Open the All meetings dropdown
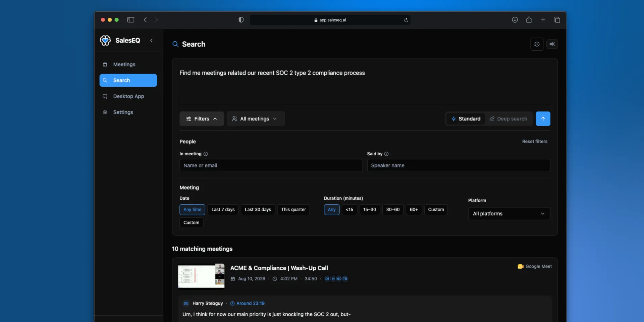The width and height of the screenshot is (644, 322). click(256, 119)
